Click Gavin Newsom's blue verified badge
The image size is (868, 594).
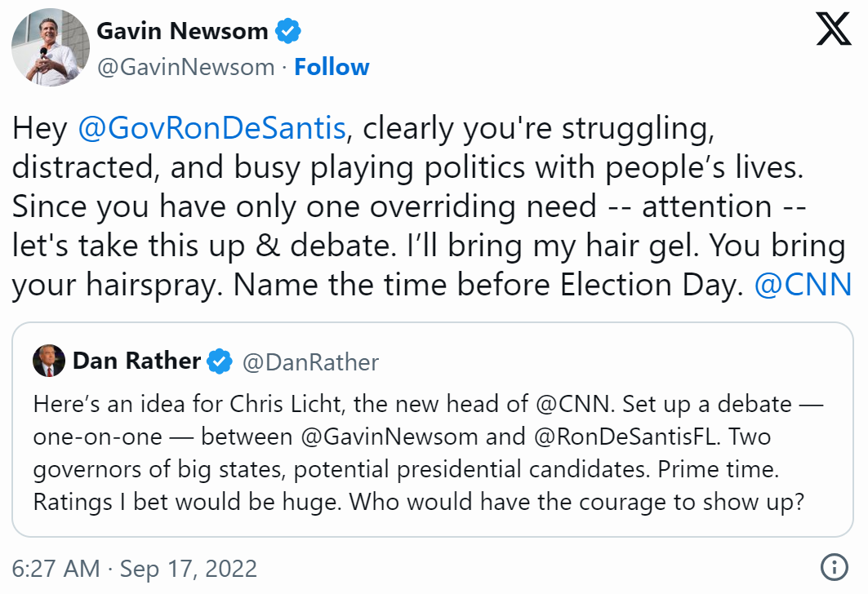coord(287,32)
